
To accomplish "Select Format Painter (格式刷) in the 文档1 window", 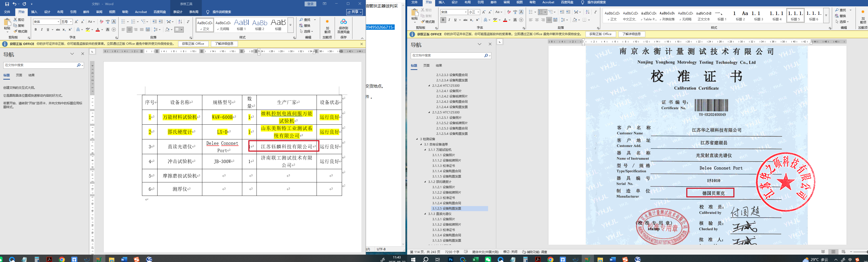I will 21,31.
